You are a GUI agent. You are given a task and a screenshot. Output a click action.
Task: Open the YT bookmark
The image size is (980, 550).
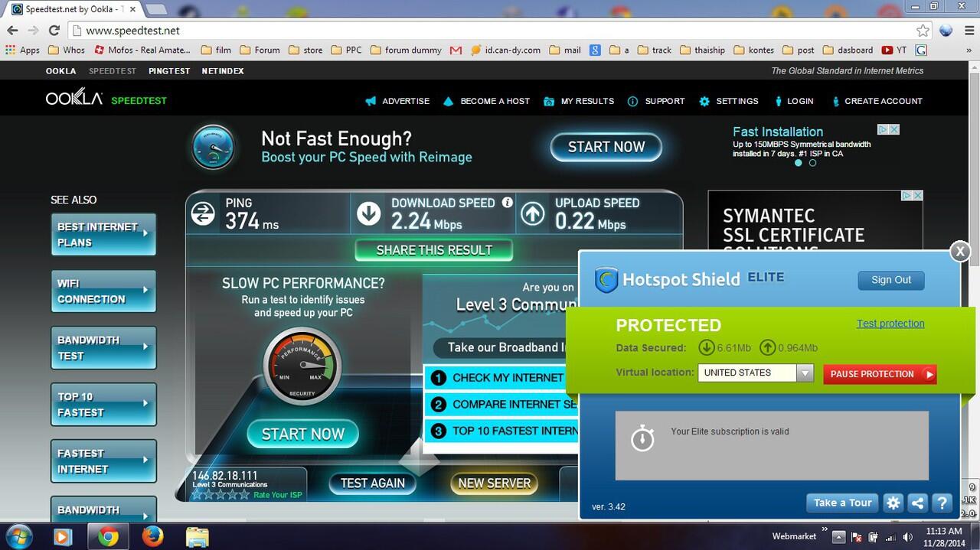coord(893,50)
